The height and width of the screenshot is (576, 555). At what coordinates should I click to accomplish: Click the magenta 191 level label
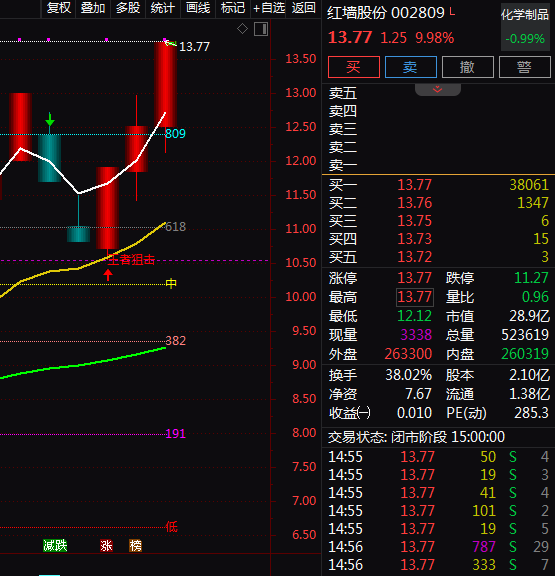pos(176,434)
